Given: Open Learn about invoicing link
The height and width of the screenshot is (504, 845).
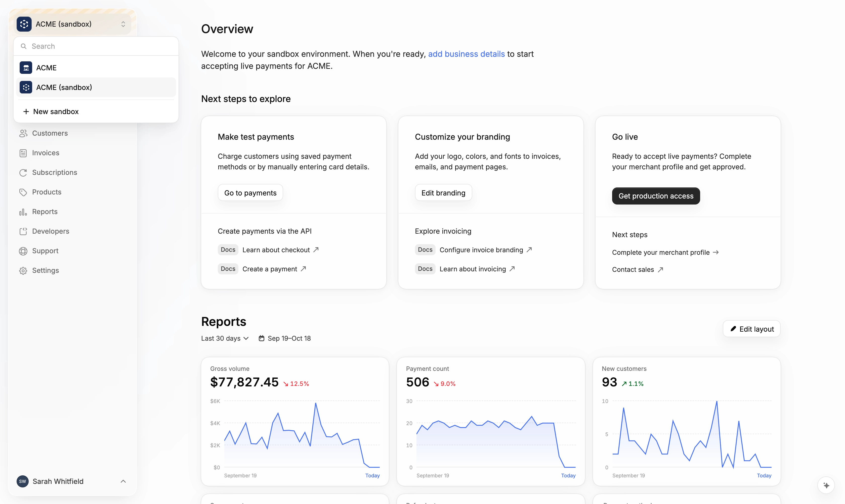Looking at the screenshot, I should coord(477,269).
